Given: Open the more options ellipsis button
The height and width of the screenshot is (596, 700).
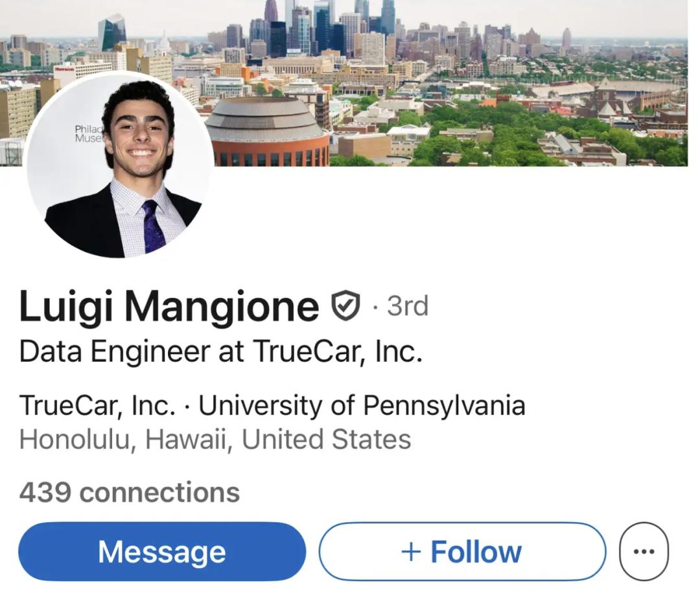Looking at the screenshot, I should click(644, 552).
